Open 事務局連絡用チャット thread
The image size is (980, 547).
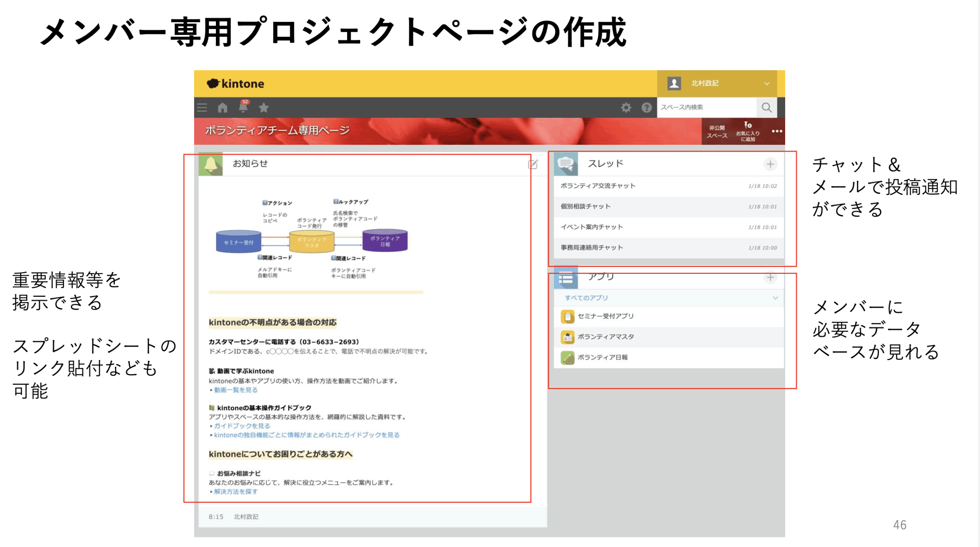592,248
